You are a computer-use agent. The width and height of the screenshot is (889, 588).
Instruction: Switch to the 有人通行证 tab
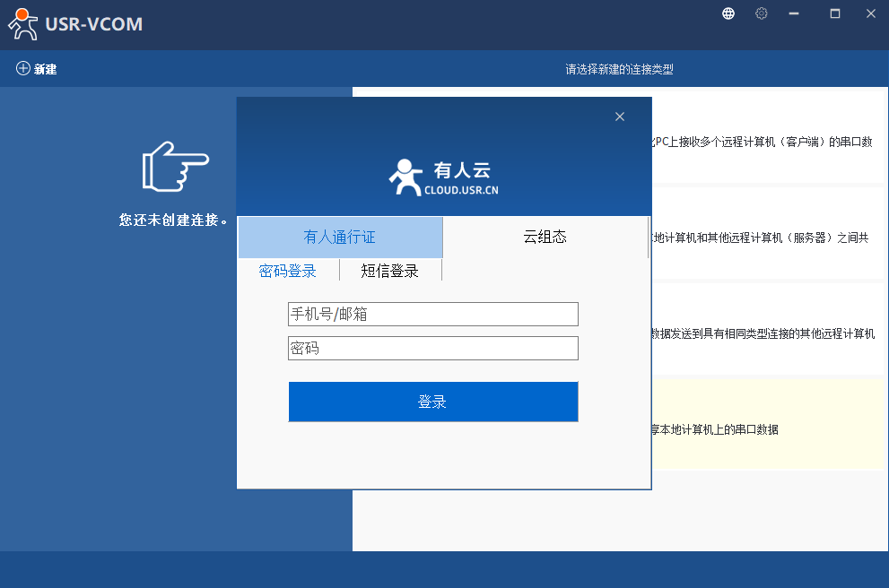pyautogui.click(x=340, y=238)
